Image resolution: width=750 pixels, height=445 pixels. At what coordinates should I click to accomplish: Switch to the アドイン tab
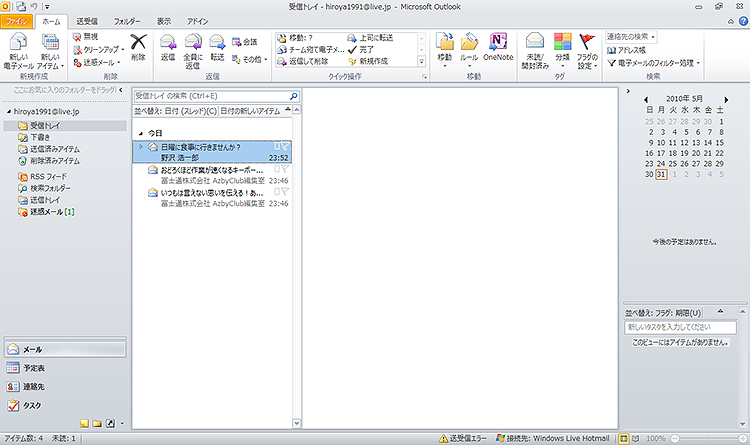tap(198, 22)
